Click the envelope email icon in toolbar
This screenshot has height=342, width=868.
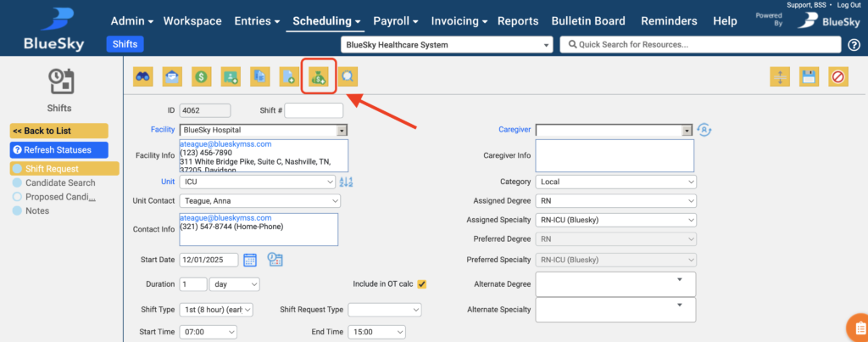(172, 78)
